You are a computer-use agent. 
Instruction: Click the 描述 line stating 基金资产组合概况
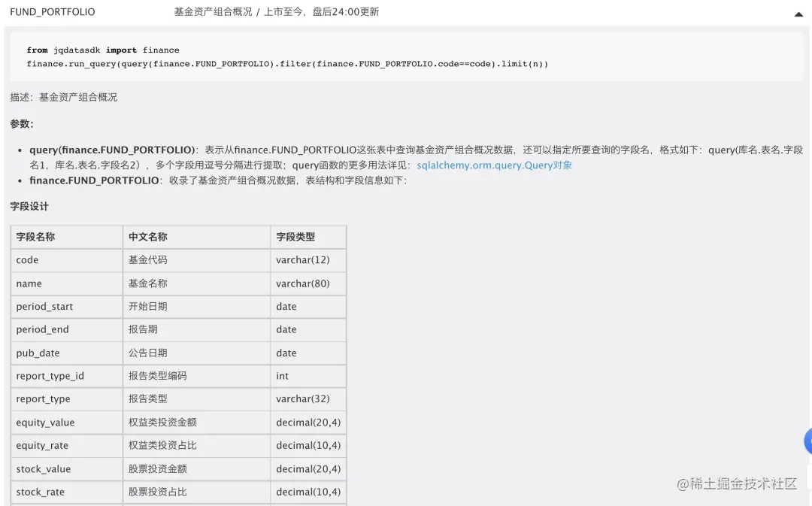(x=53, y=97)
